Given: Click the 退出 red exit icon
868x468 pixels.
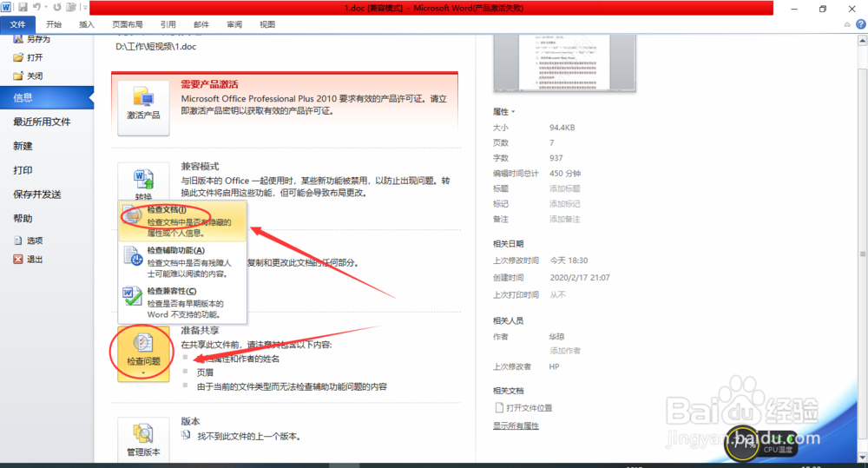Looking at the screenshot, I should point(18,260).
